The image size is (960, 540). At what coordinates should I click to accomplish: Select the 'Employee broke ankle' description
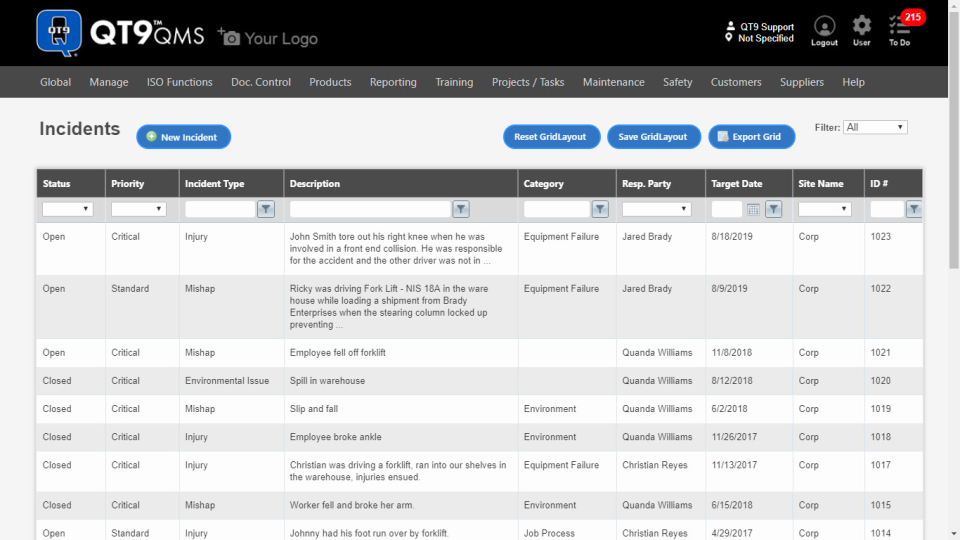coord(336,437)
